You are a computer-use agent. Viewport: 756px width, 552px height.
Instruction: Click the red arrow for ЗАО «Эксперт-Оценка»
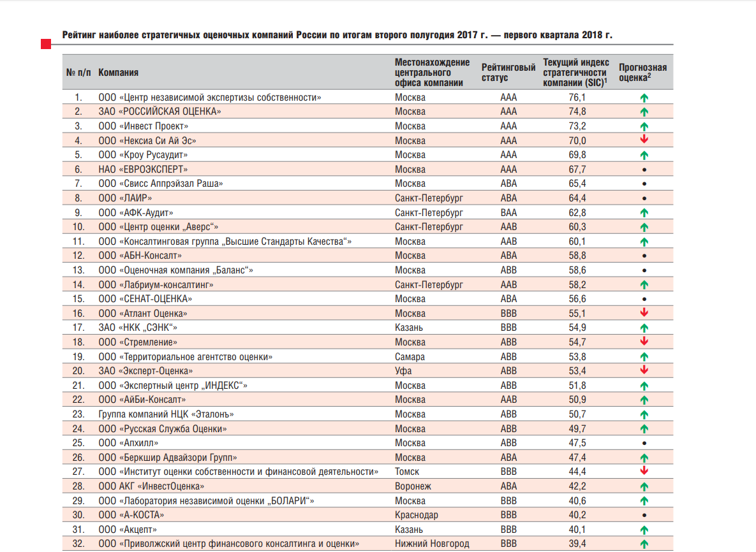pos(644,370)
